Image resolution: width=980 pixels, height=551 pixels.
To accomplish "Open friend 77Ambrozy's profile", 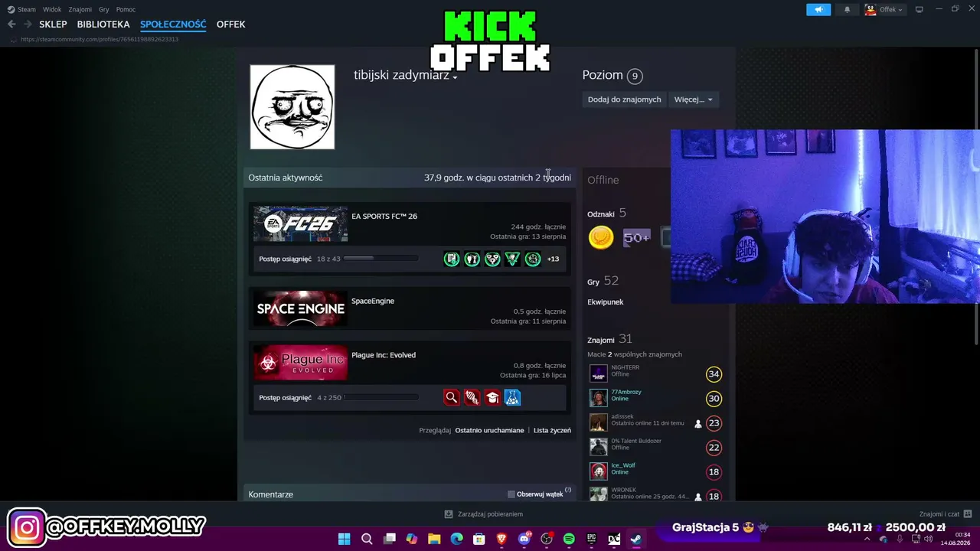I will (626, 392).
